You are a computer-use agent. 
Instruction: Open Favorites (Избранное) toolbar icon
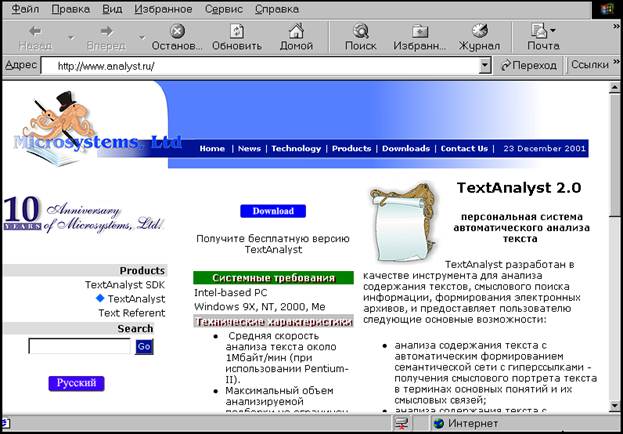[x=420, y=31]
